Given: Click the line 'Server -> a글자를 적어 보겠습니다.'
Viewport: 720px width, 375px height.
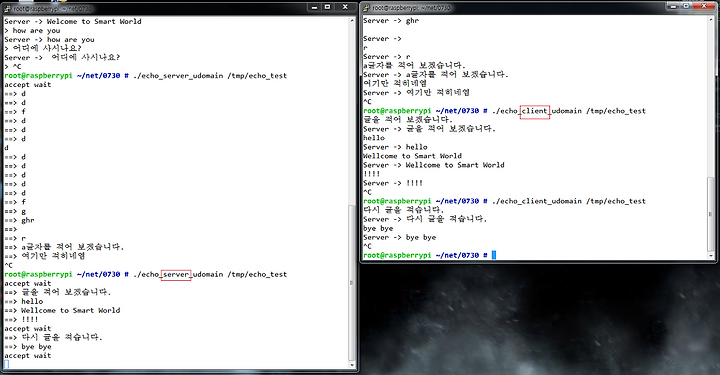Looking at the screenshot, I should point(436,75).
